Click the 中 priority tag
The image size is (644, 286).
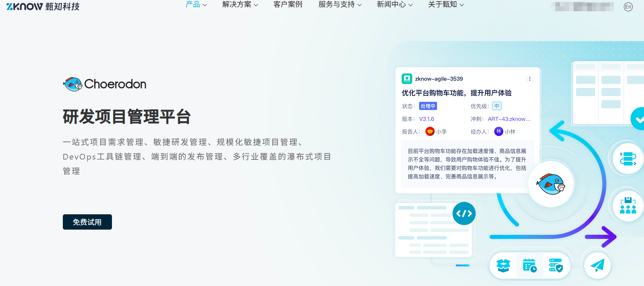coord(497,106)
